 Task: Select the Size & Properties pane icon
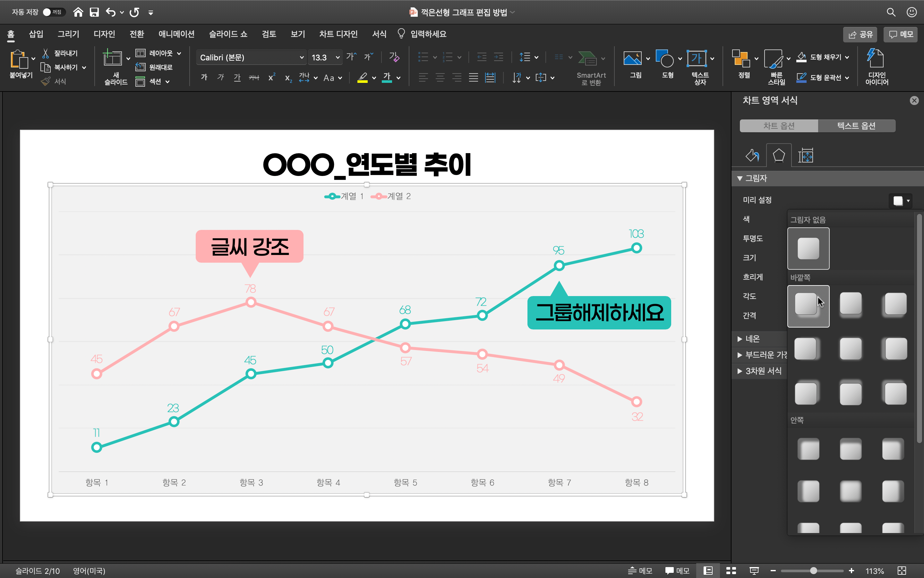click(x=806, y=156)
